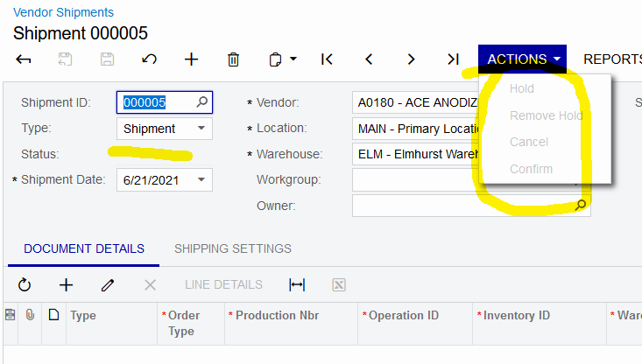Refresh the details grid
This screenshot has height=364, width=642.
[x=25, y=284]
